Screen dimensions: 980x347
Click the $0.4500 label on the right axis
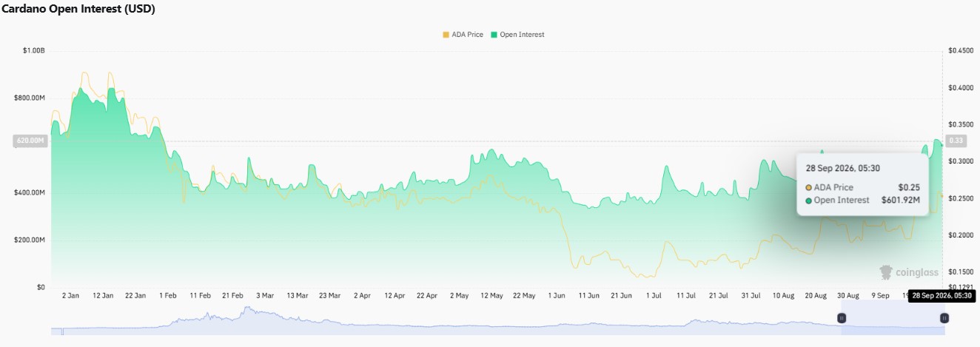(x=960, y=50)
